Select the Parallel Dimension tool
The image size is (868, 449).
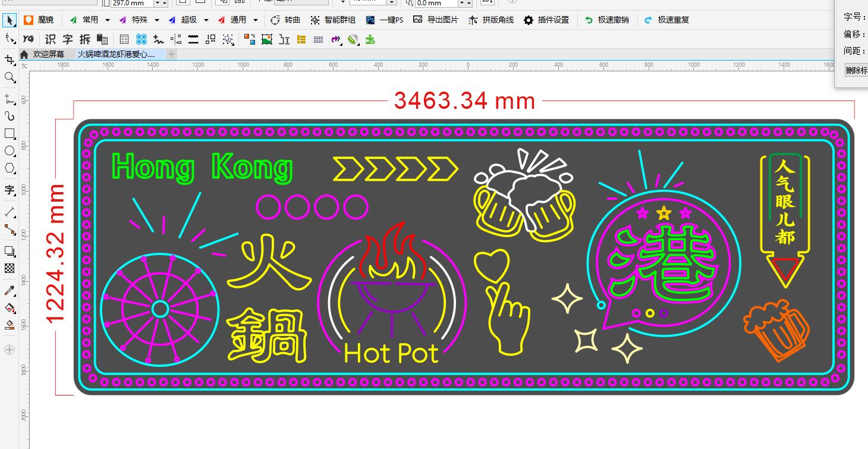10,212
